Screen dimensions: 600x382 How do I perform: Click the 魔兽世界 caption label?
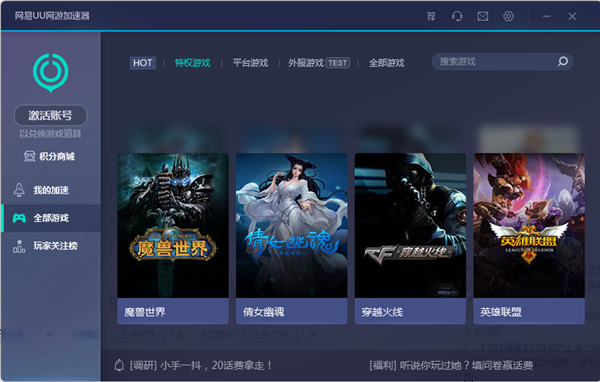tap(145, 312)
